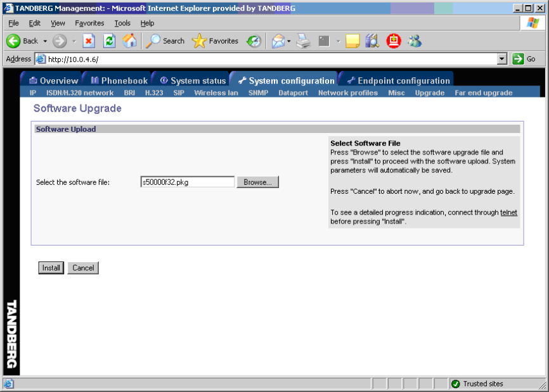Click the Research books icon
The image size is (549, 392).
point(372,41)
